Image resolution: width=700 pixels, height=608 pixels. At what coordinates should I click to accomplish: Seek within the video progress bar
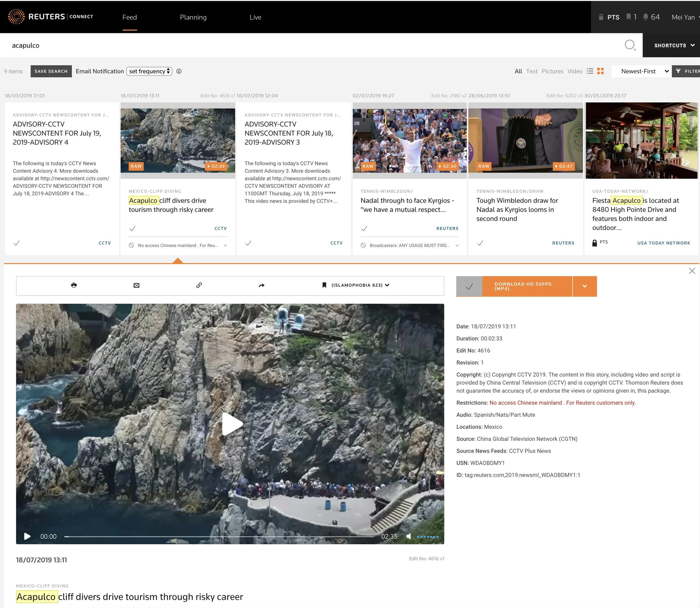click(219, 536)
